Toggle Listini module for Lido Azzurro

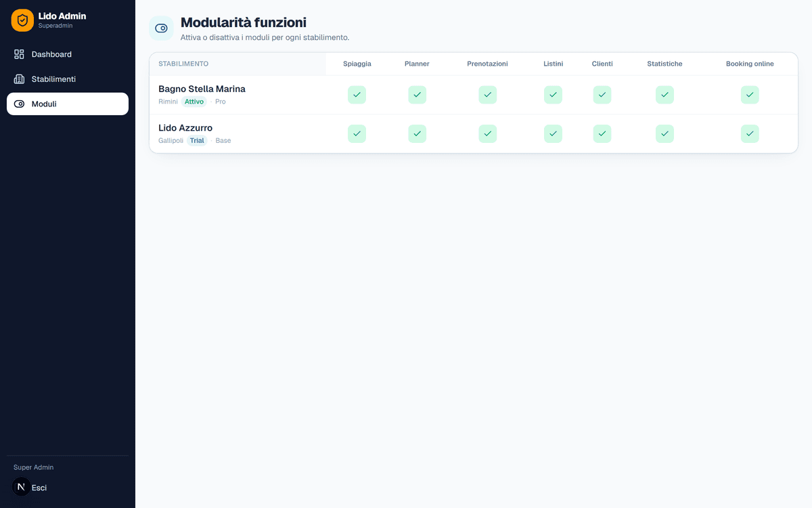[553, 133]
